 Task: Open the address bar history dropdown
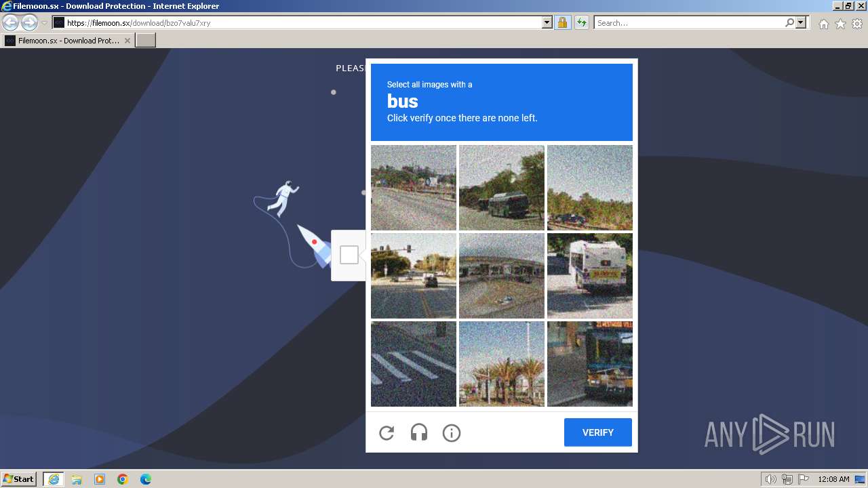click(547, 22)
